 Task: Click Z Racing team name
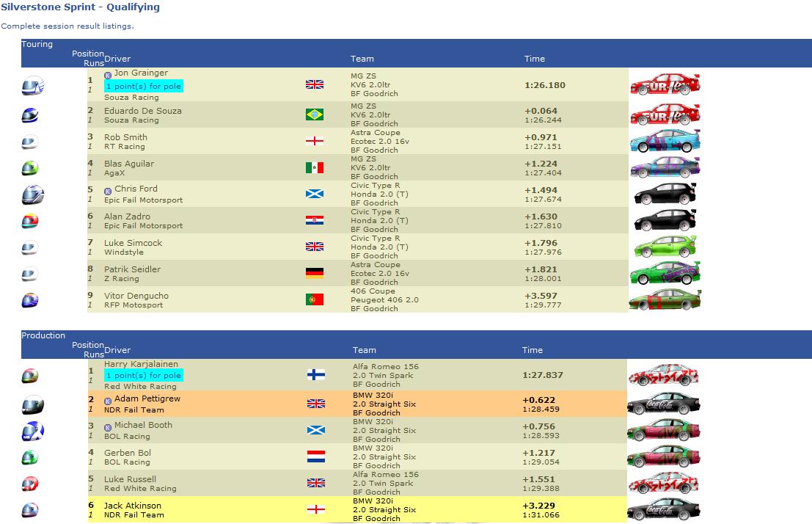pos(122,279)
